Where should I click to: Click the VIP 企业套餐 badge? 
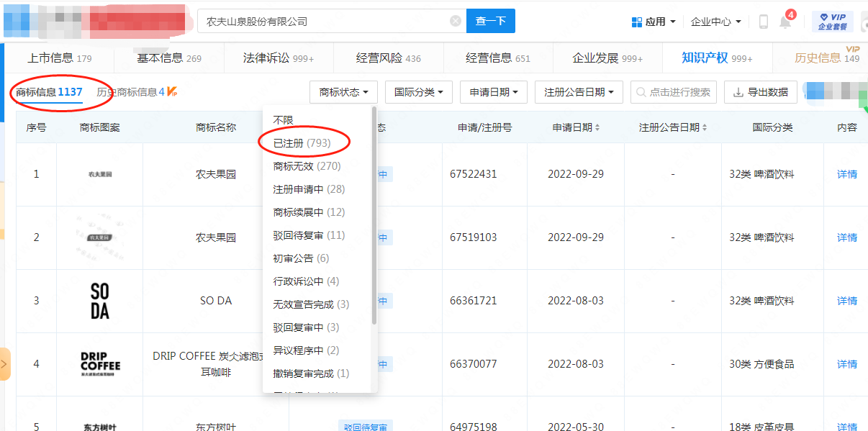coord(832,22)
